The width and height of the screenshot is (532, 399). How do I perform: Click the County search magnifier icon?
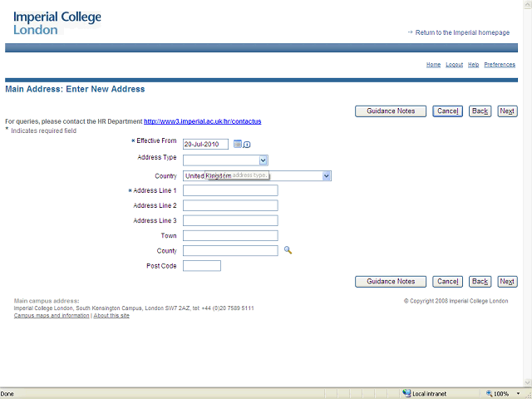[288, 250]
